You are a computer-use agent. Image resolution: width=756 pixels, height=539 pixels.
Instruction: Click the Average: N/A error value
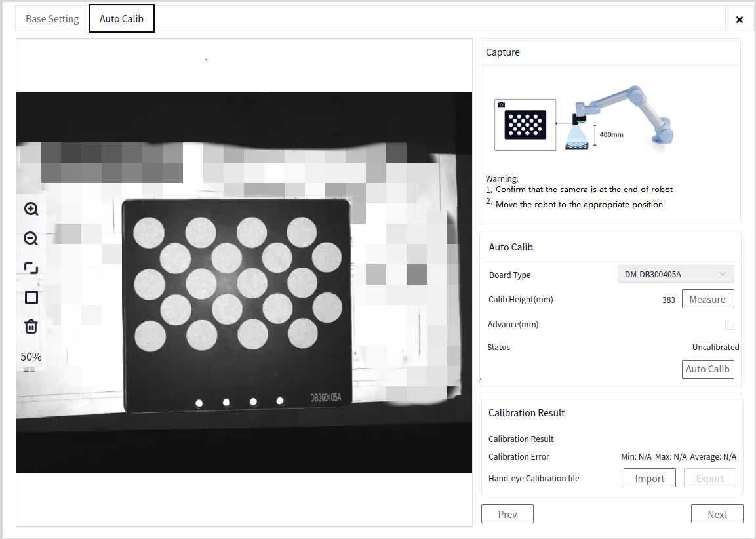pyautogui.click(x=713, y=456)
